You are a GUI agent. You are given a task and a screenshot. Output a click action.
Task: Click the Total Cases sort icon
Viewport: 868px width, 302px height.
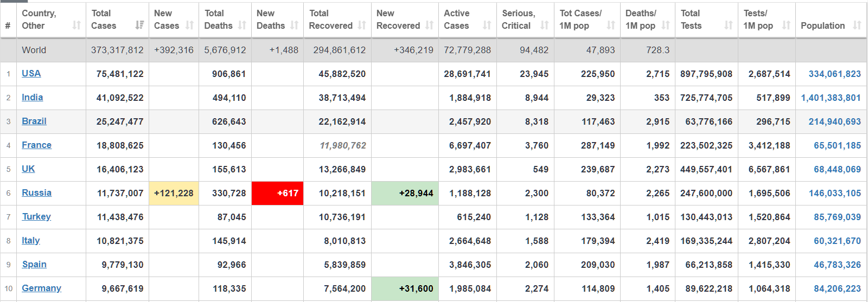(139, 25)
